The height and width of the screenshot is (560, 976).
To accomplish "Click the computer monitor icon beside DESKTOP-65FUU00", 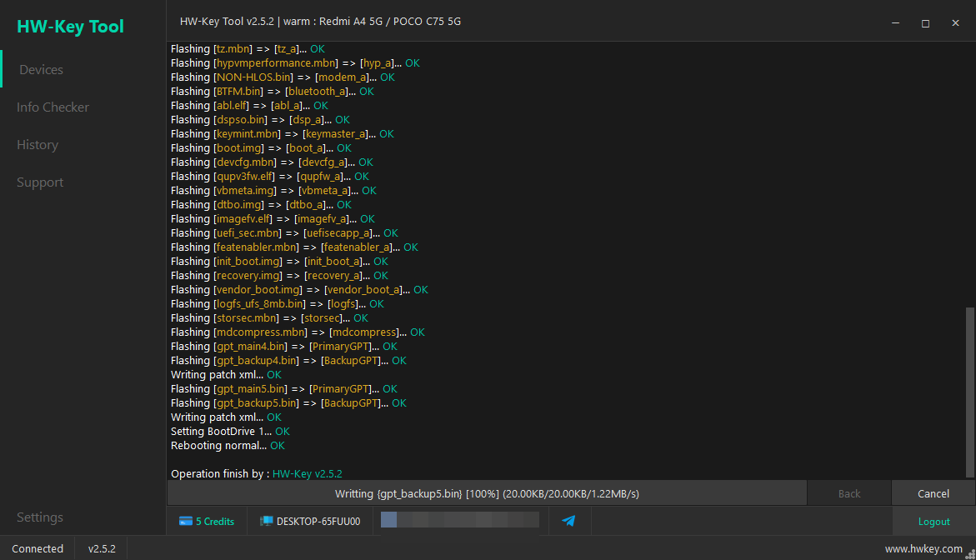I will click(x=267, y=522).
